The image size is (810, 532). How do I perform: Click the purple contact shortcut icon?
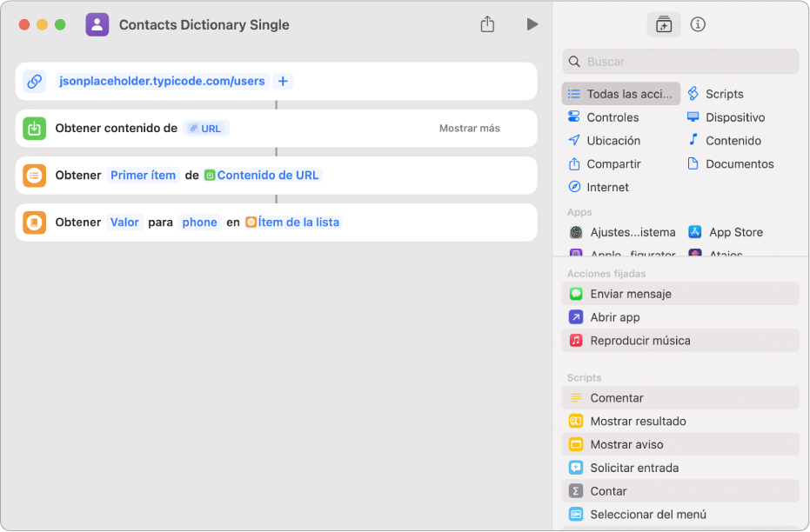coord(97,24)
